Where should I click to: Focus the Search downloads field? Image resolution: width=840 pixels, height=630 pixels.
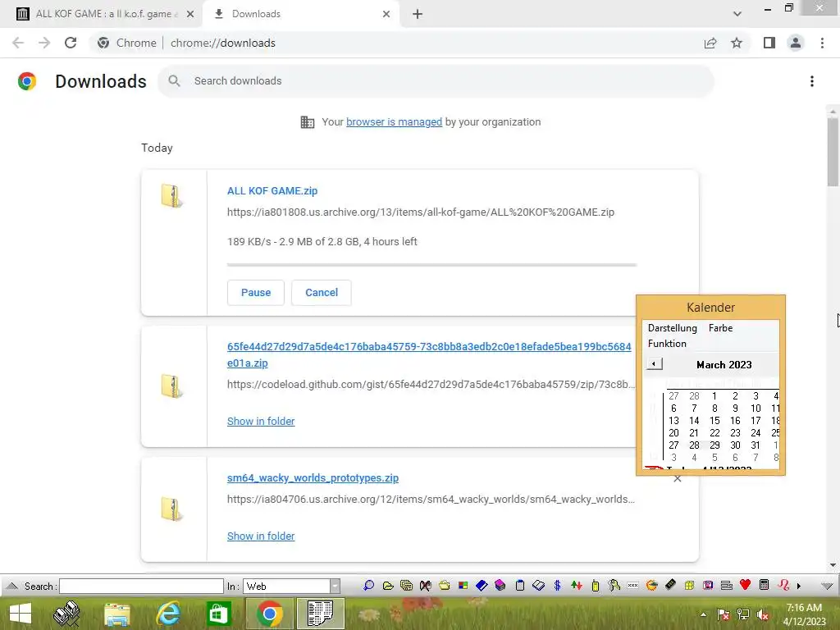pos(436,81)
